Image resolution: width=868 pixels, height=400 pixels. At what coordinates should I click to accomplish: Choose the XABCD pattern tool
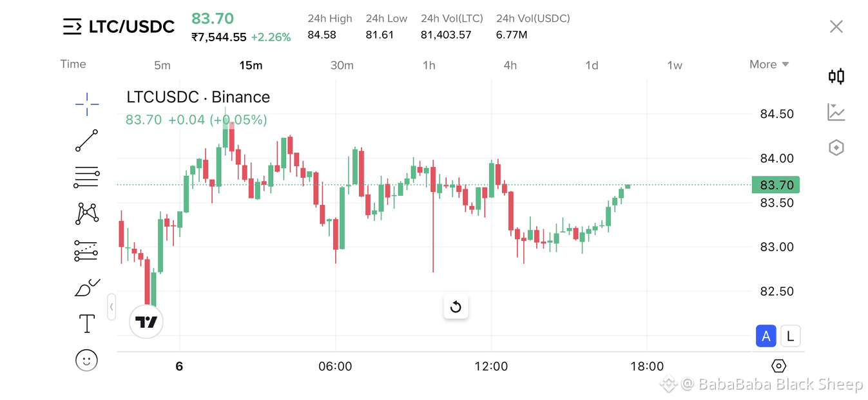click(x=86, y=213)
